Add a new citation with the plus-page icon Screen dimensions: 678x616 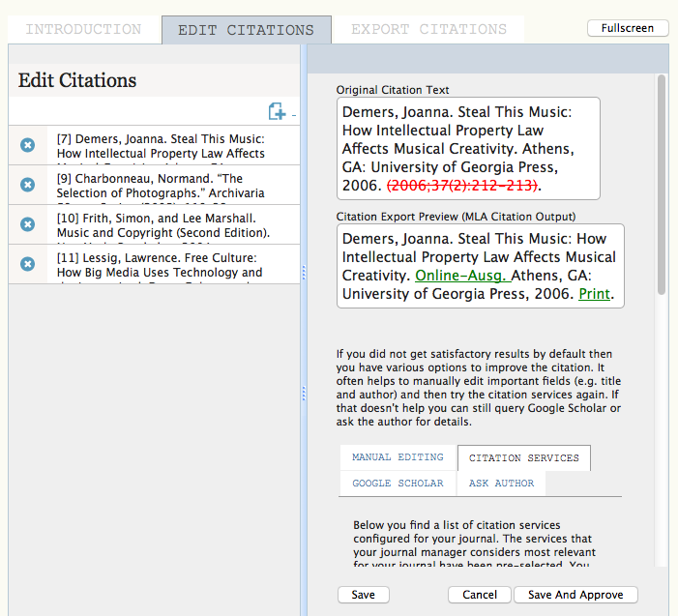pyautogui.click(x=277, y=111)
